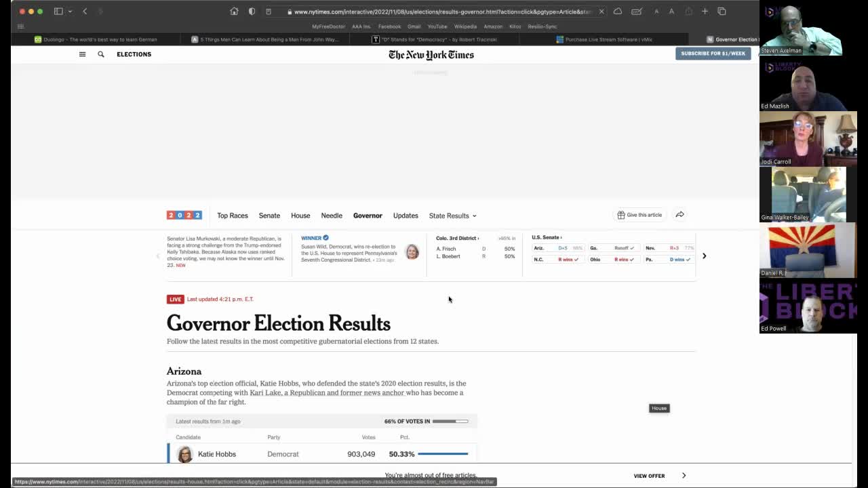The width and height of the screenshot is (868, 488).
Task: Open the YouTube bookmark
Action: [437, 26]
